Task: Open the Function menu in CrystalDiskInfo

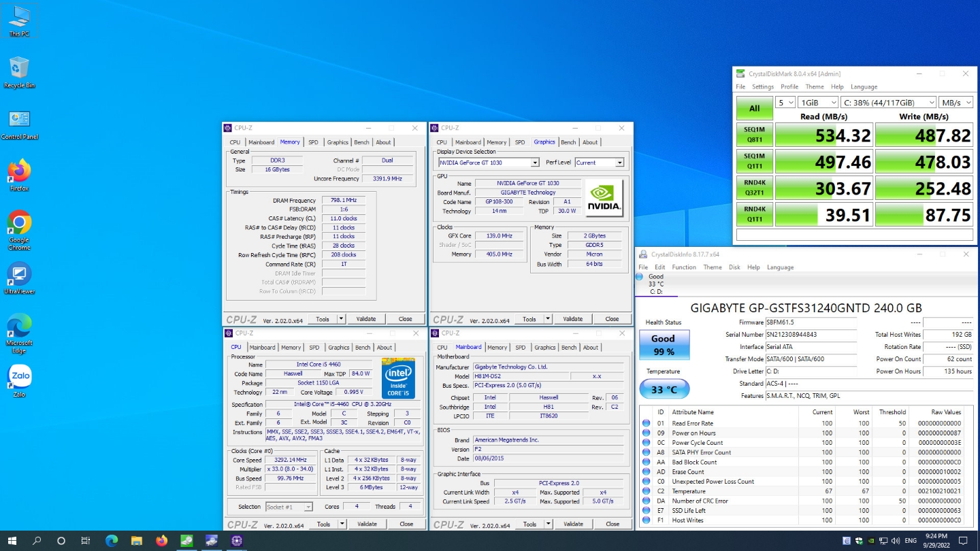Action: pos(684,267)
